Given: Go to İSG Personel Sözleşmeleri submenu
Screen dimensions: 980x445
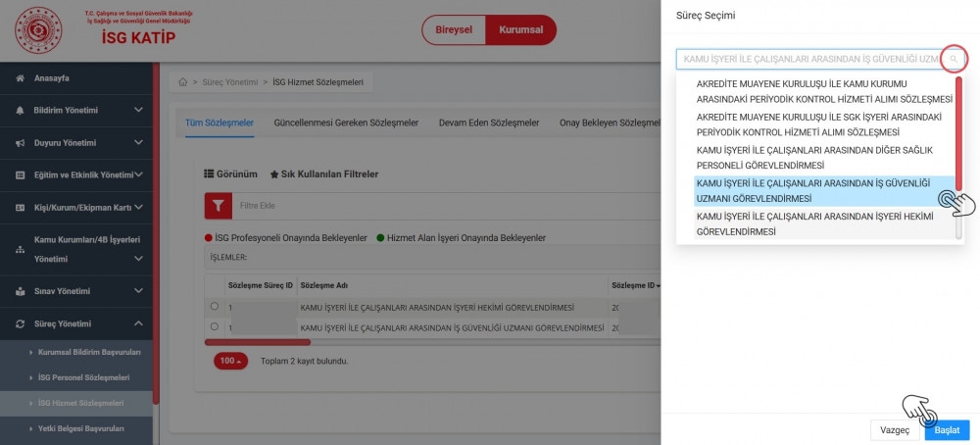Looking at the screenshot, I should (x=83, y=378).
